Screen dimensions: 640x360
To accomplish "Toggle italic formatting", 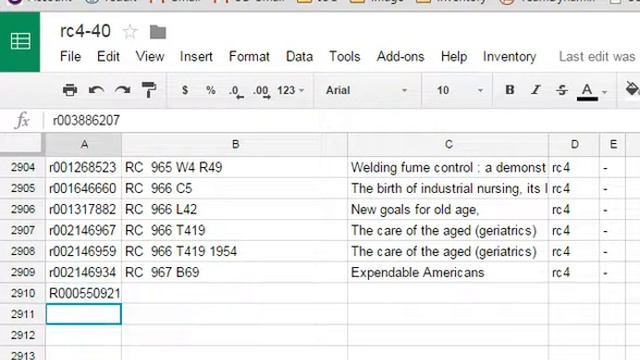I will (536, 90).
